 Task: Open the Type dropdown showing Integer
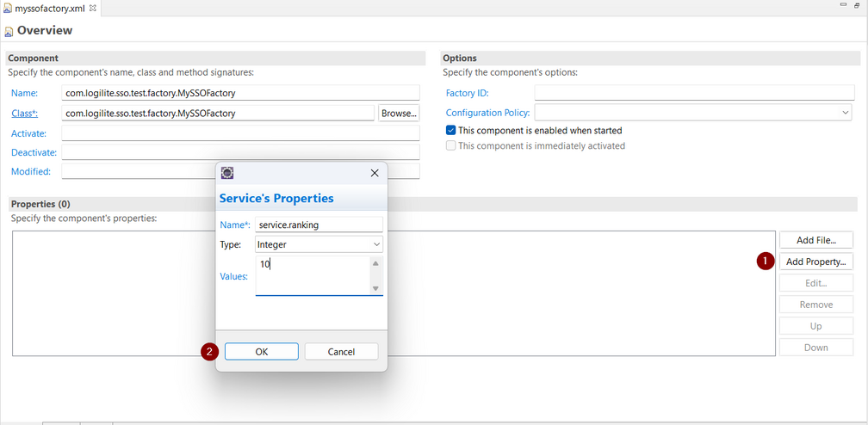tap(319, 244)
